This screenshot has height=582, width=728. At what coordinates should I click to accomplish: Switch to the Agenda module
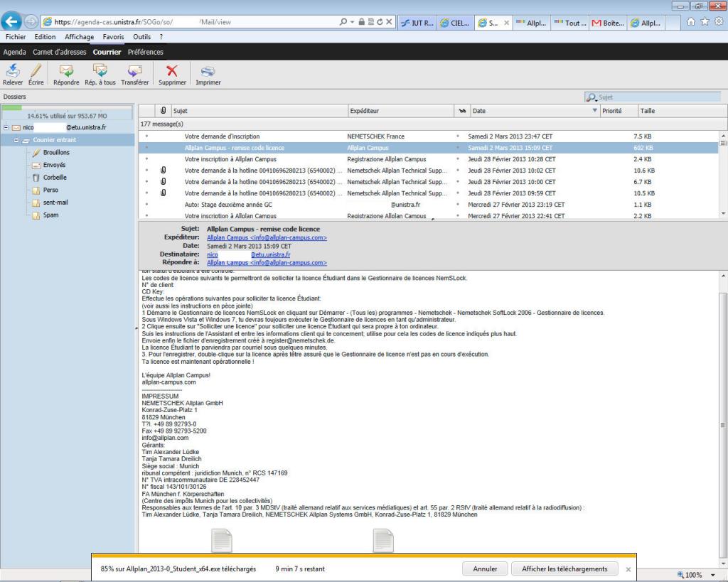pyautogui.click(x=14, y=52)
